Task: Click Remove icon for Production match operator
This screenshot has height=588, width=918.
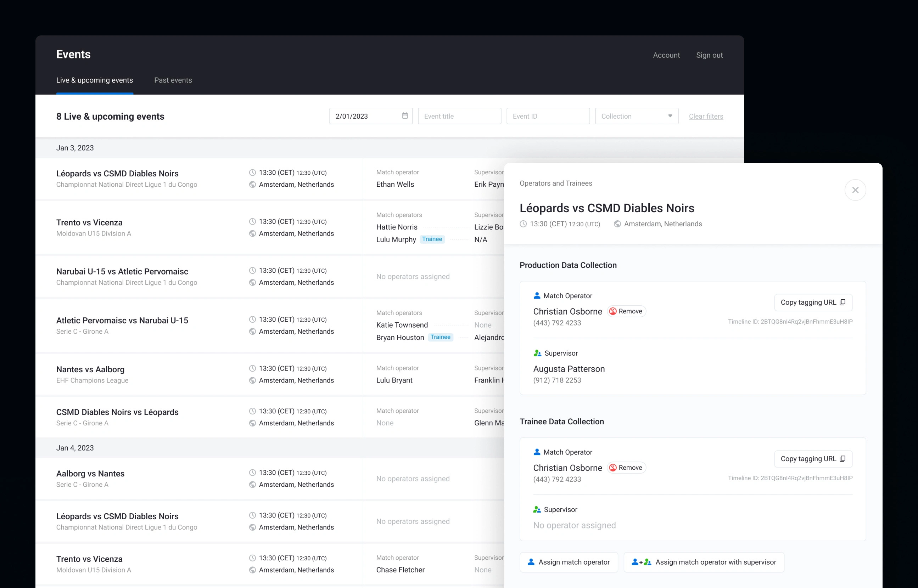Action: 613,311
